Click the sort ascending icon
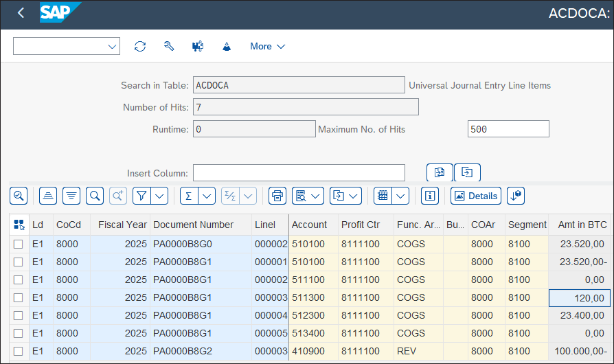This screenshot has height=364, width=614. coord(48,196)
